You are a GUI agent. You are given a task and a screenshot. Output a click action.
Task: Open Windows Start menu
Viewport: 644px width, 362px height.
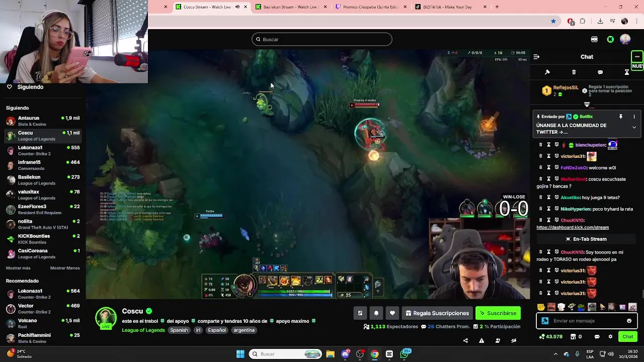coord(240,354)
